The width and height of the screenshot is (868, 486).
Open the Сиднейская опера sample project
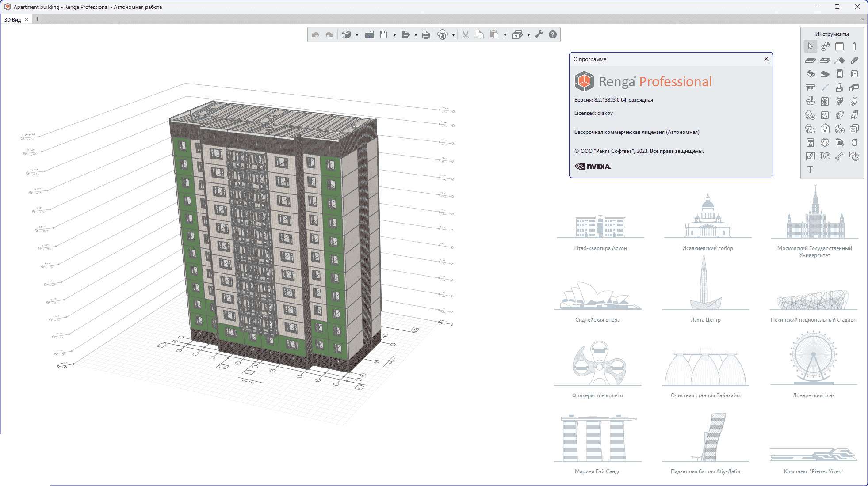[x=597, y=300]
